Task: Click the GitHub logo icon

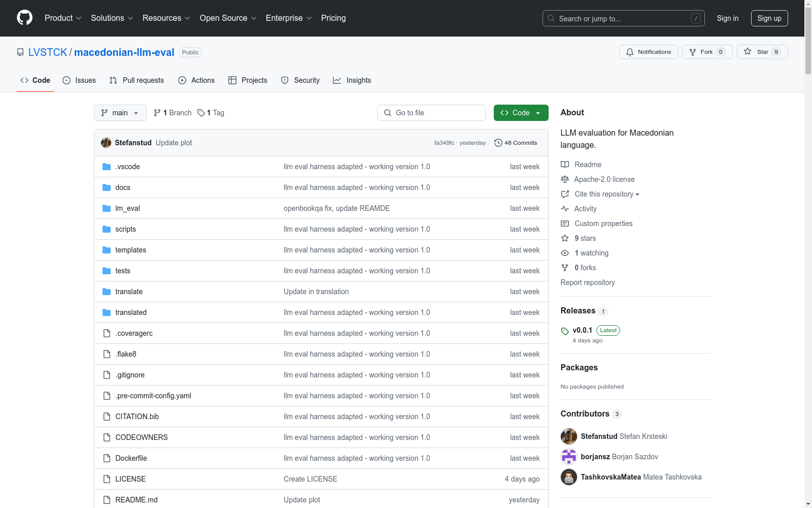Action: click(x=24, y=18)
